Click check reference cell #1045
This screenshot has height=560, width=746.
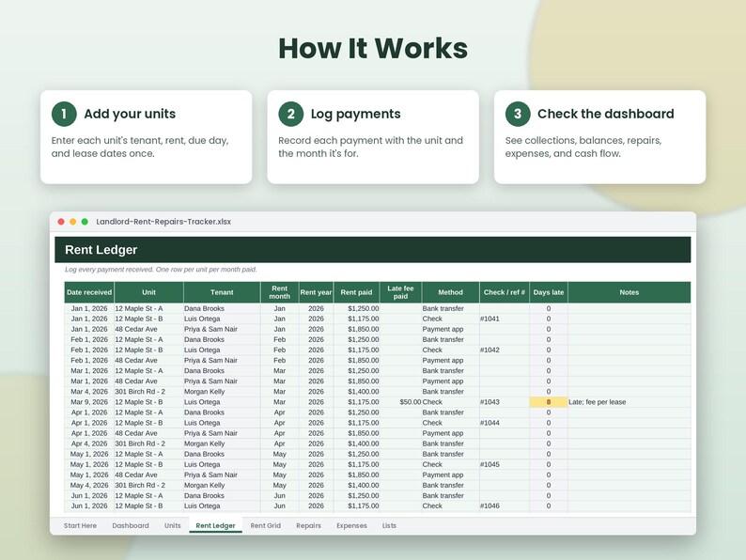(x=505, y=464)
